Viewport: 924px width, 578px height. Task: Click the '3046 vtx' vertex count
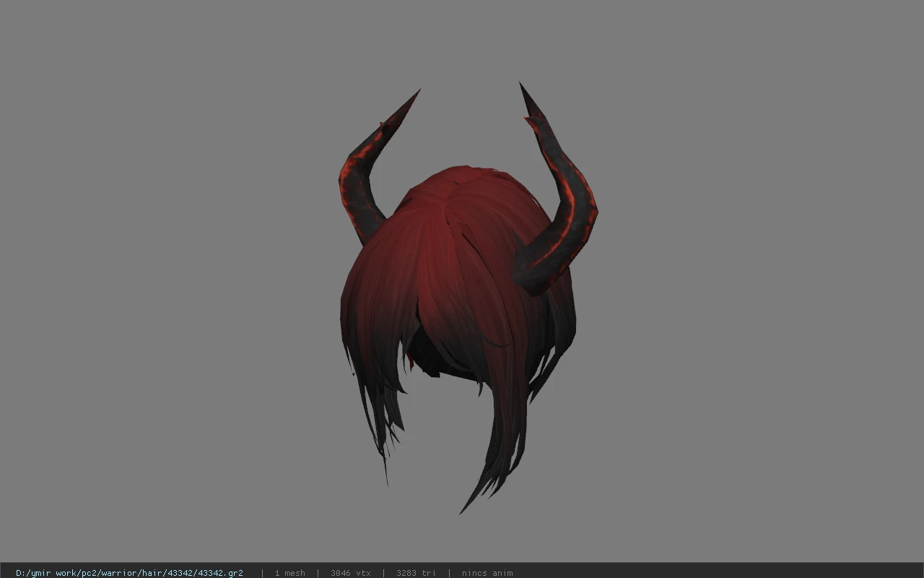tap(351, 573)
